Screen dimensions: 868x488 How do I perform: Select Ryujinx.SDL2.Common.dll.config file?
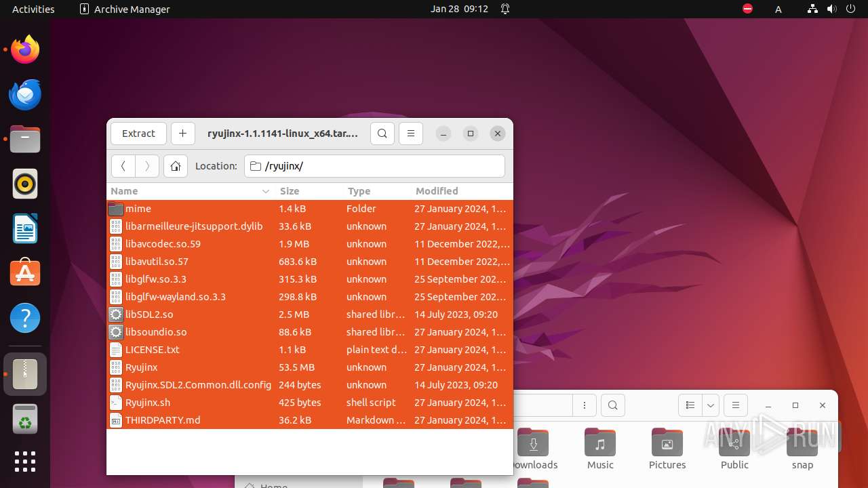310,385
